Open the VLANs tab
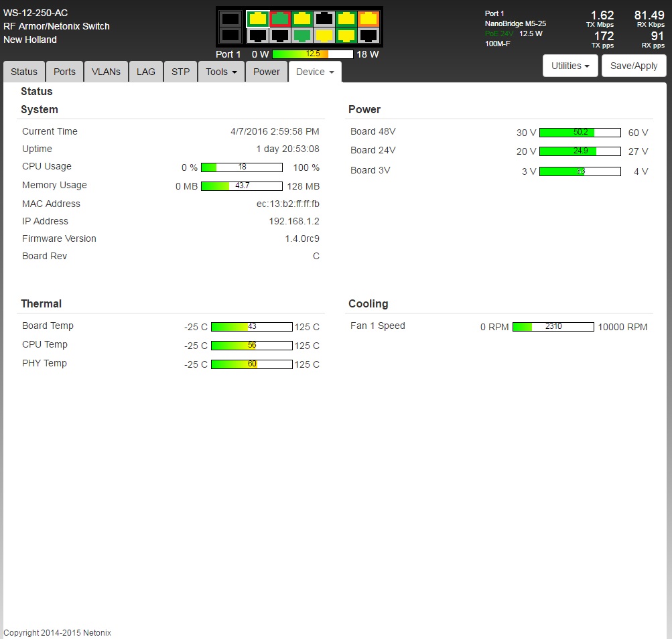672x639 pixels. (x=106, y=72)
